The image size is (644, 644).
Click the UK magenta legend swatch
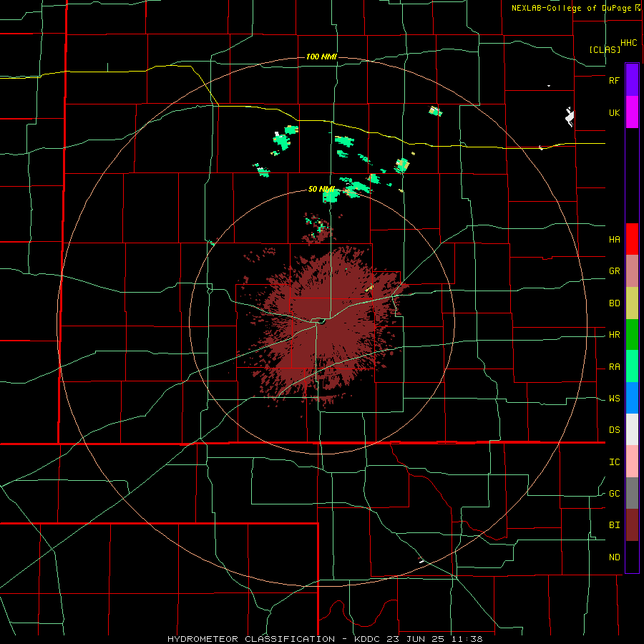point(632,112)
